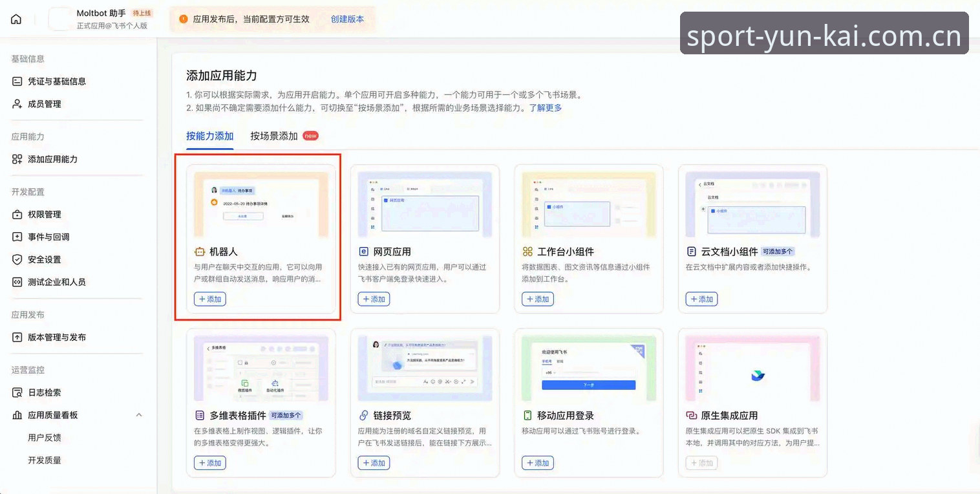This screenshot has height=494, width=980.
Task: Go to the home icon
Action: pos(16,19)
